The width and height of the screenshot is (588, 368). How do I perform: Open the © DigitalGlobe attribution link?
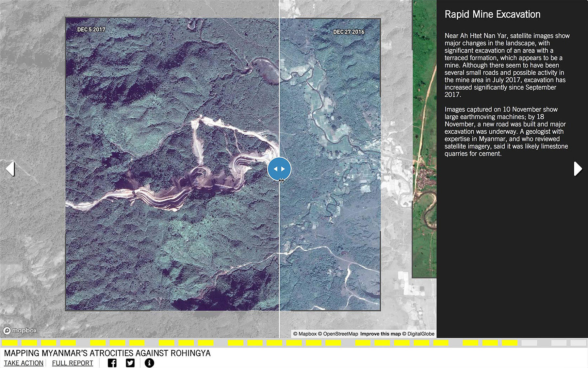[418, 334]
